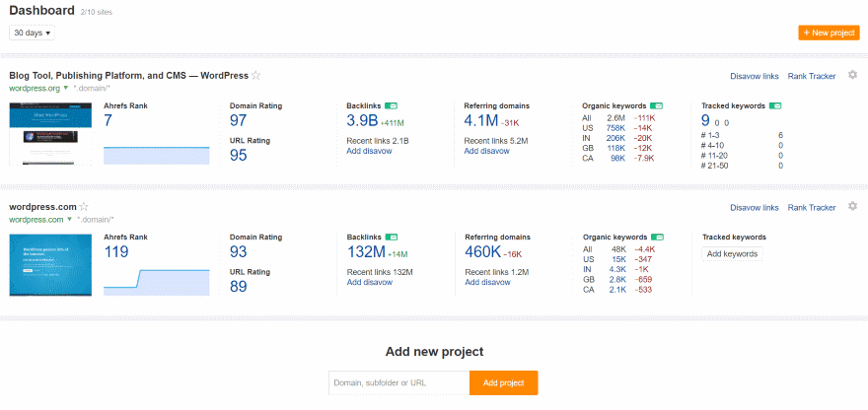Open Rank Tracker for wordpress.org

[811, 76]
